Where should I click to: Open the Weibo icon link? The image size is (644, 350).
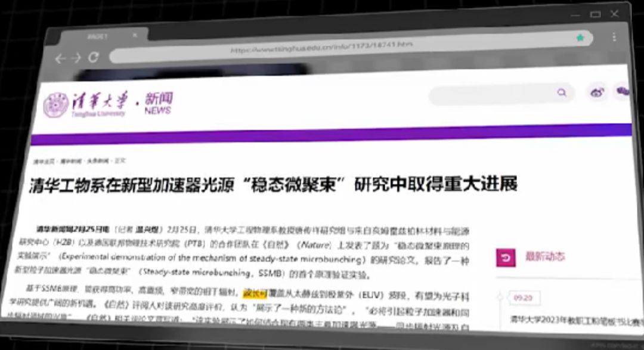[597, 92]
